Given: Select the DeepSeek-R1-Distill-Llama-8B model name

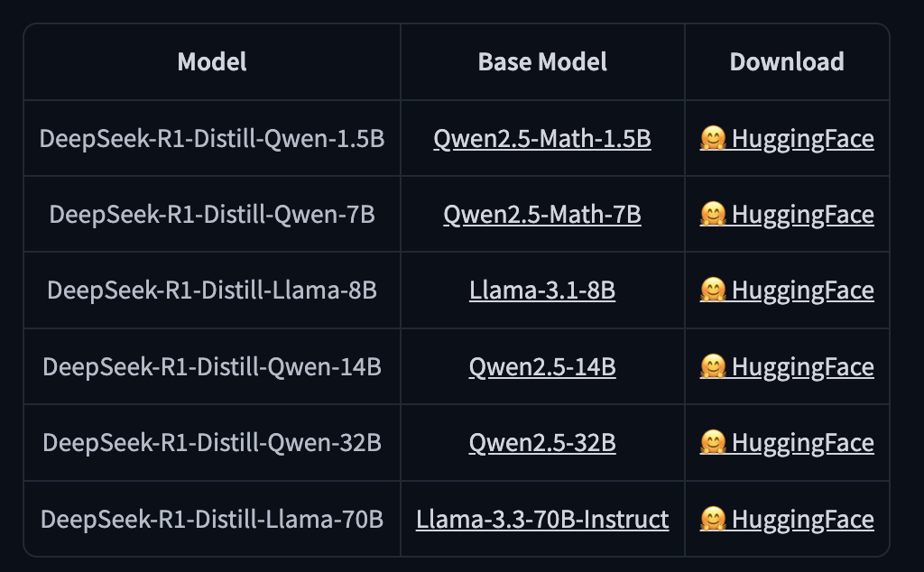Looking at the screenshot, I should coord(212,291).
